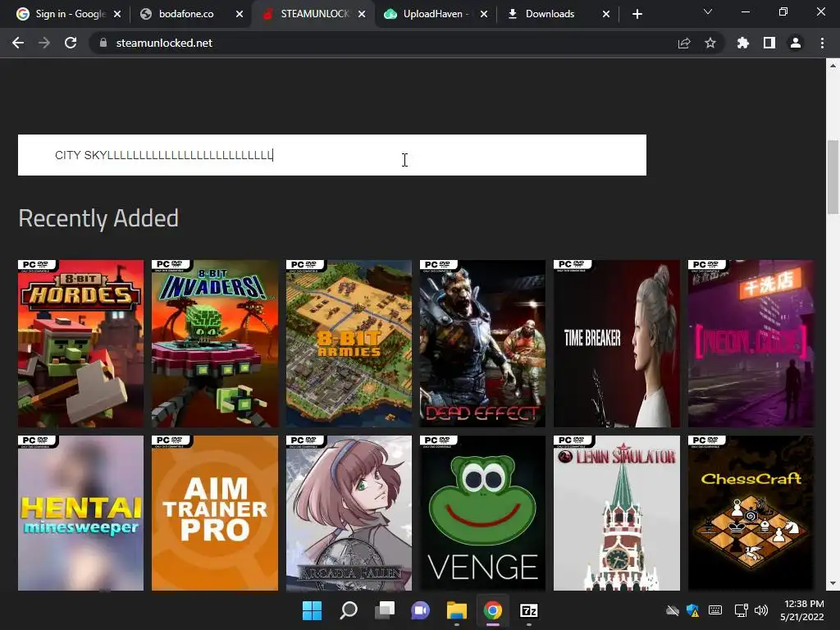Close the bodafone.co tab
The image size is (840, 630).
tap(240, 14)
